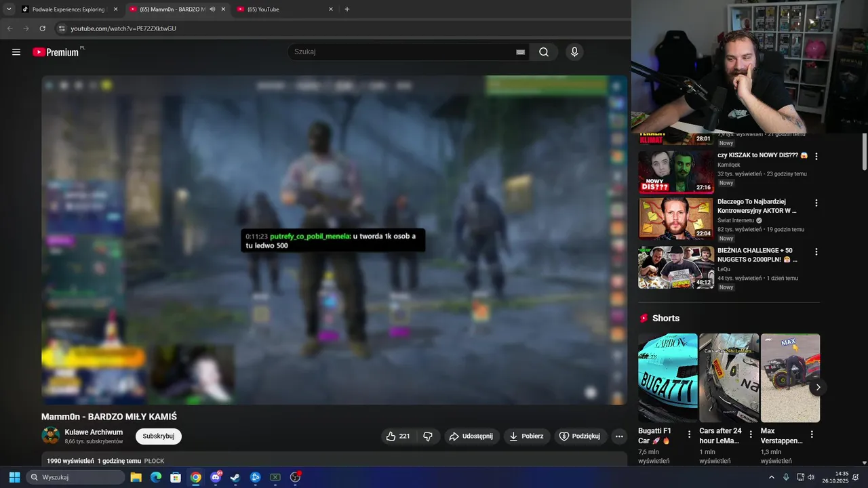This screenshot has width=868, height=488.
Task: Open the BIEŻNIA CHALLENGE + 50 NUGGETS title
Action: [757, 255]
